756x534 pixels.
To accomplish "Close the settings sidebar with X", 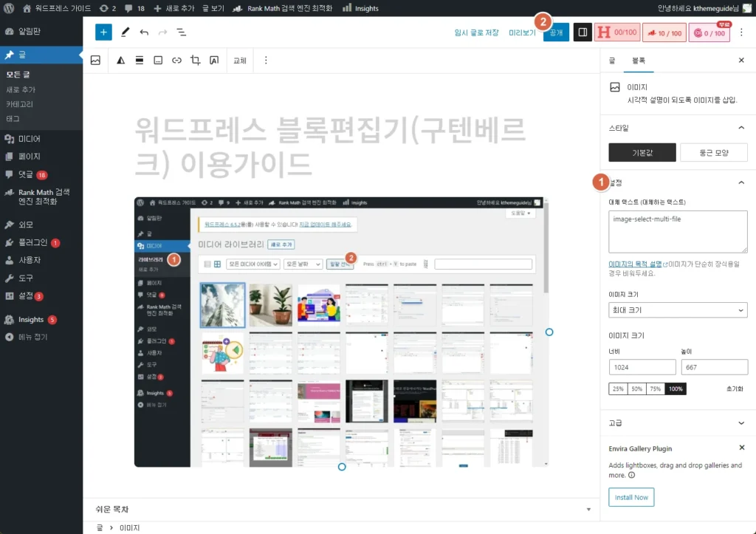I will [x=741, y=61].
